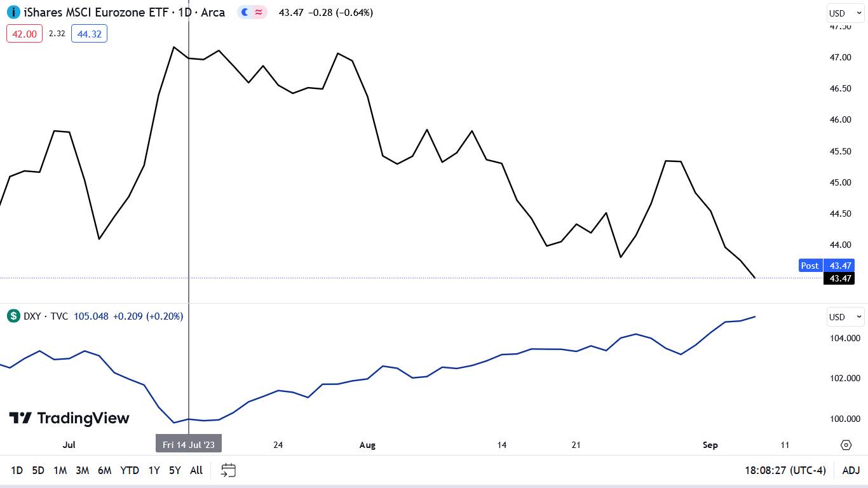Open USD currency dropdown on main chart
Viewport: 868px width, 488px height.
tap(846, 13)
